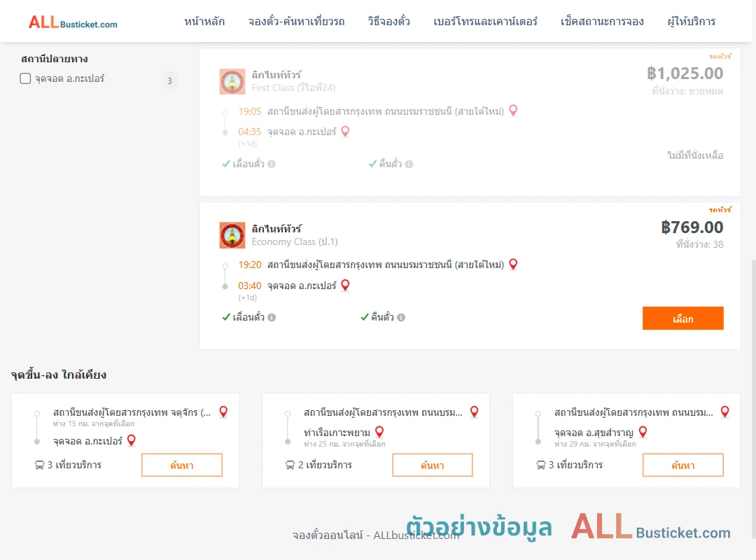Open map pin for ท่าเรือเกาะพยาม stop
The image size is (756, 560).
[379, 431]
